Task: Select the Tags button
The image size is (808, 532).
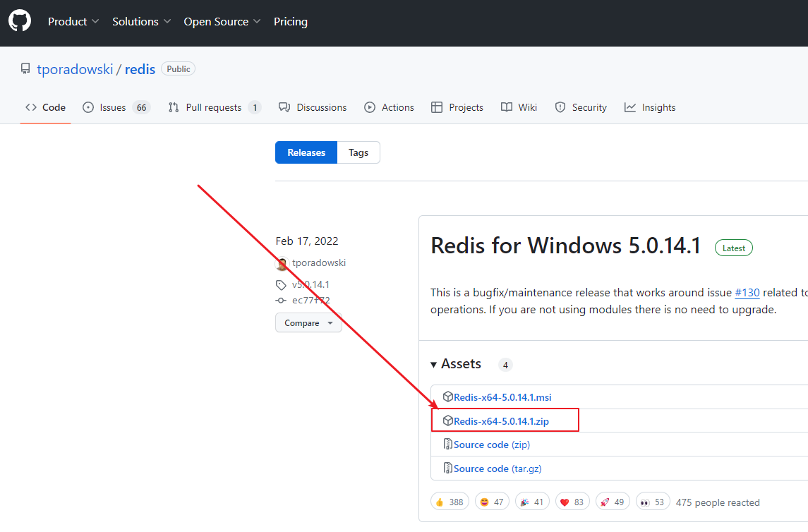Action: [x=358, y=152]
